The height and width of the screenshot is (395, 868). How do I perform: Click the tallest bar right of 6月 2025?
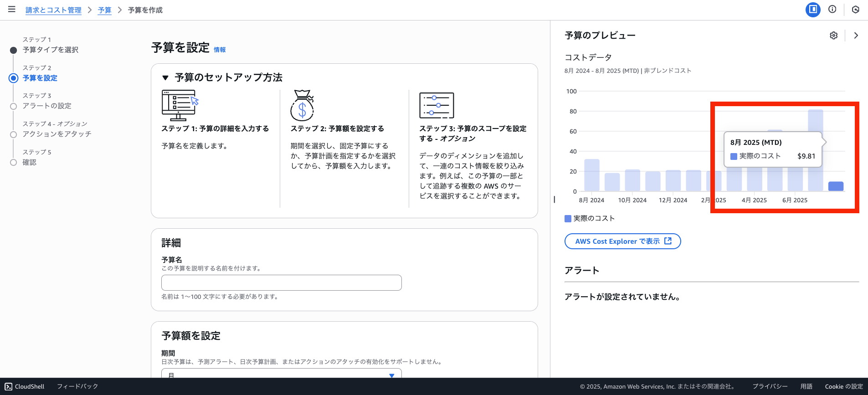point(816,150)
